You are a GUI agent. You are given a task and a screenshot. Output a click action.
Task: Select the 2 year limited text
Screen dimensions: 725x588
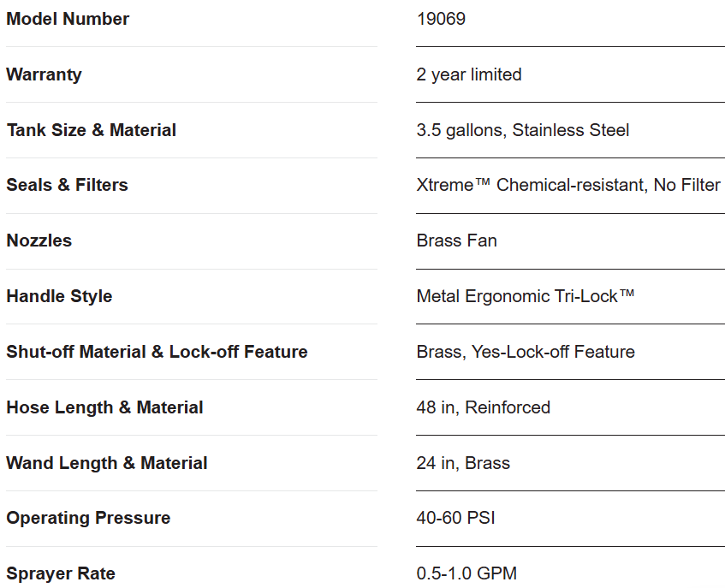469,74
